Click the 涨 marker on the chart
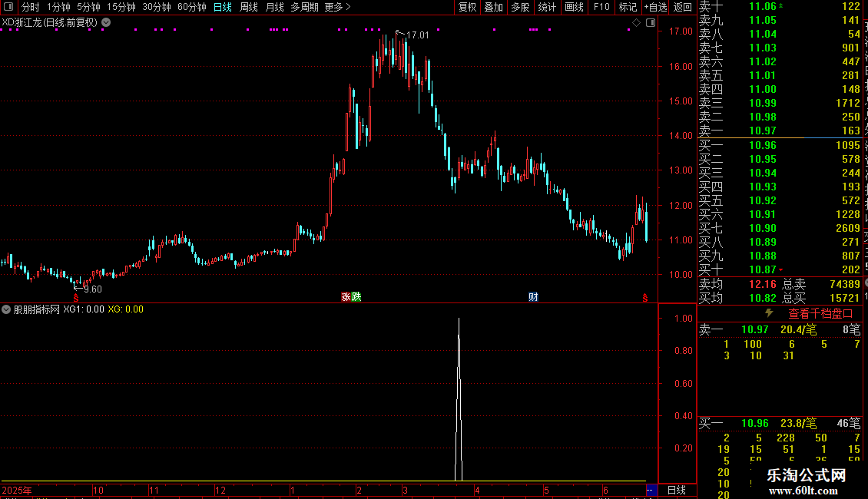 point(346,297)
